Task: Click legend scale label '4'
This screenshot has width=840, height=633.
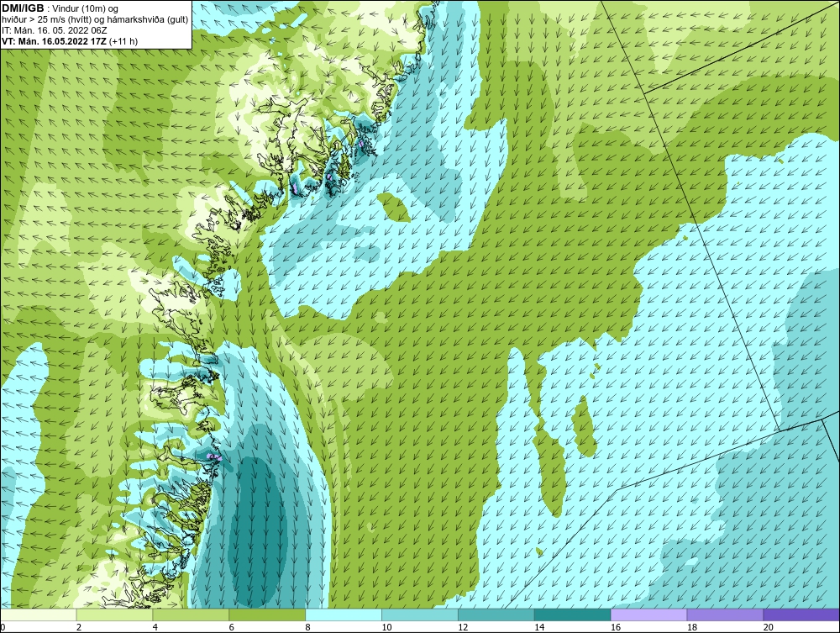Action: (x=155, y=627)
